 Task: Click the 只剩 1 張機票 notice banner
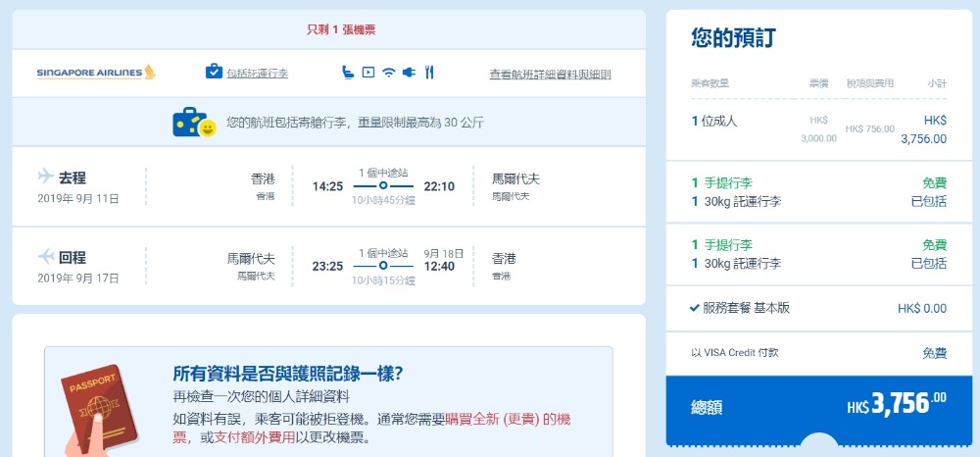pyautogui.click(x=328, y=29)
